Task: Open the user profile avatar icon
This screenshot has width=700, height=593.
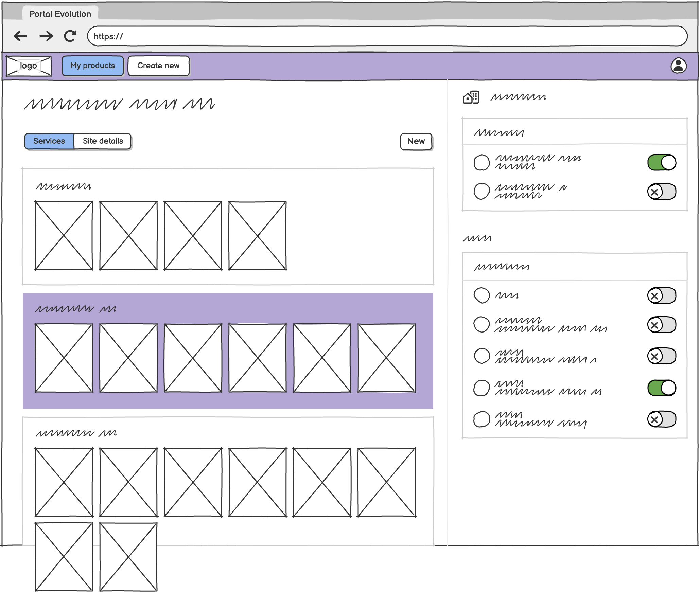Action: coord(678,66)
